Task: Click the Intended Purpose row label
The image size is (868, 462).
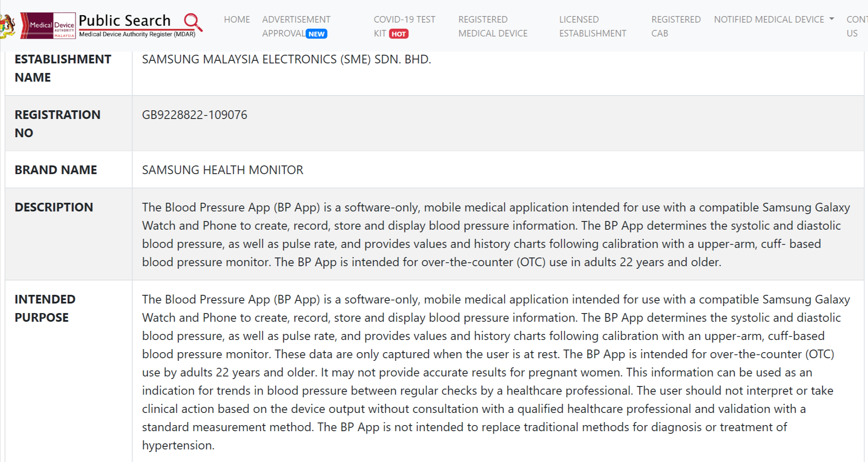Action: (45, 308)
